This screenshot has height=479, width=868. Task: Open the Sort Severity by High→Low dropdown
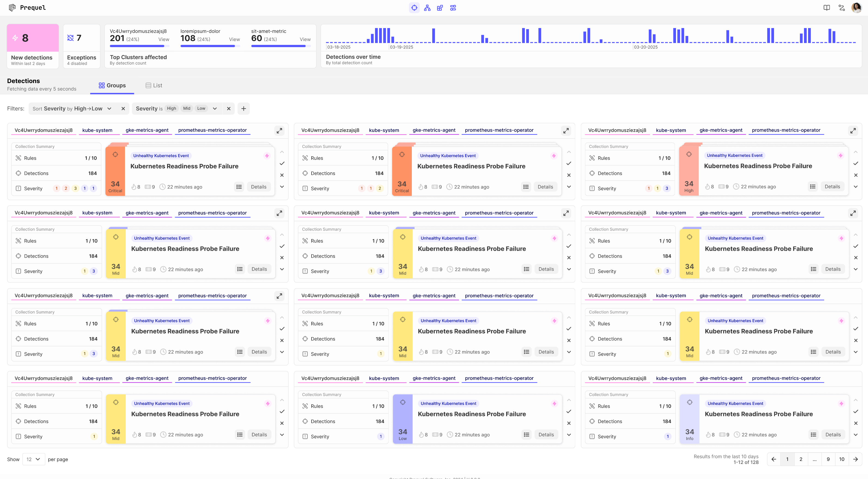point(109,108)
